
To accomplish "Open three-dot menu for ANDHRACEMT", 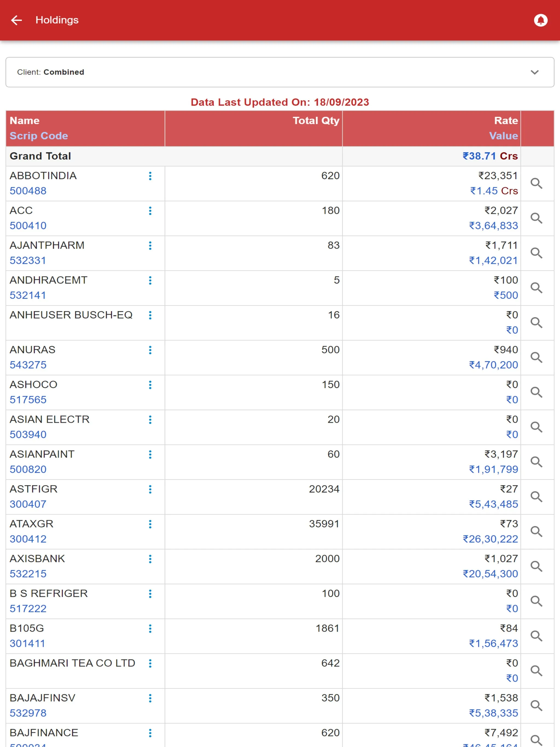I will 150,280.
